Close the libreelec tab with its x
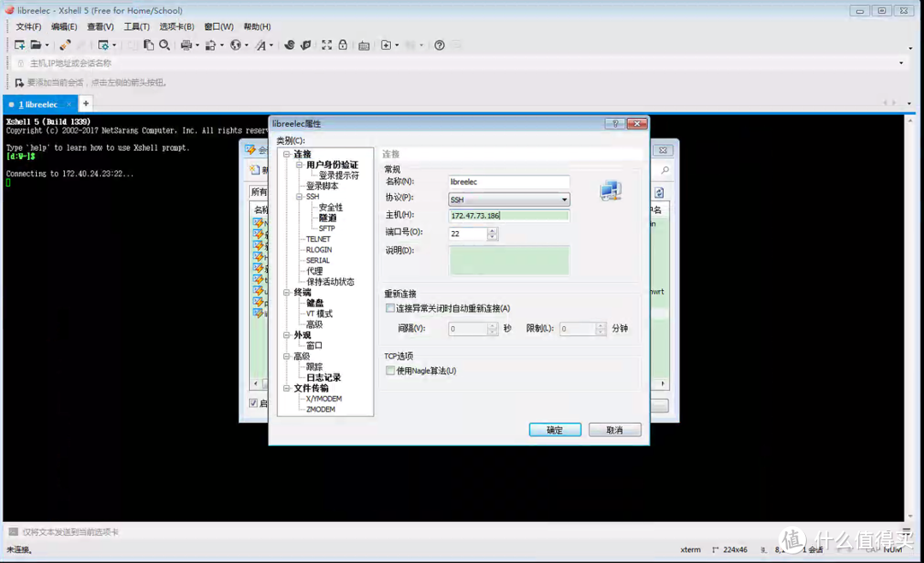Viewport: 924px width, 563px height. 69,104
